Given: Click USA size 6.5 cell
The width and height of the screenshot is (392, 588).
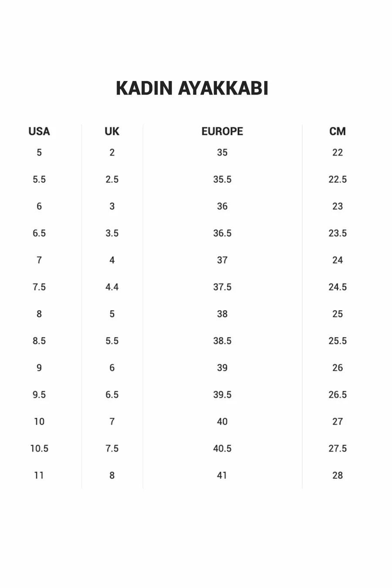Looking at the screenshot, I should pos(39,233).
